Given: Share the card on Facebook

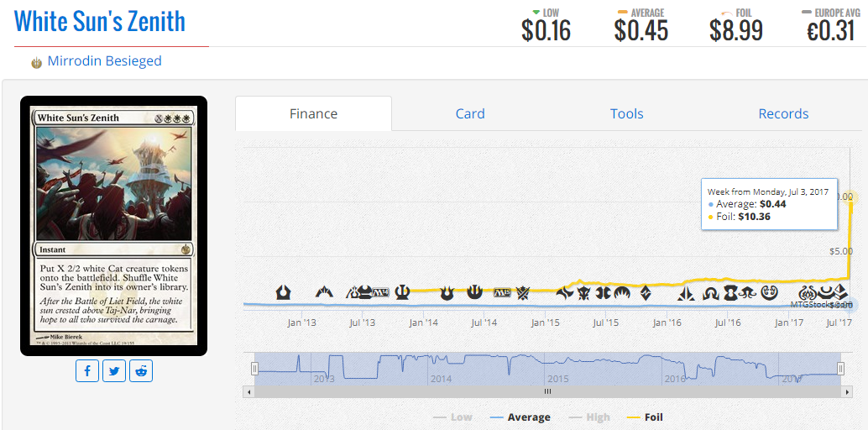Looking at the screenshot, I should click(x=87, y=370).
